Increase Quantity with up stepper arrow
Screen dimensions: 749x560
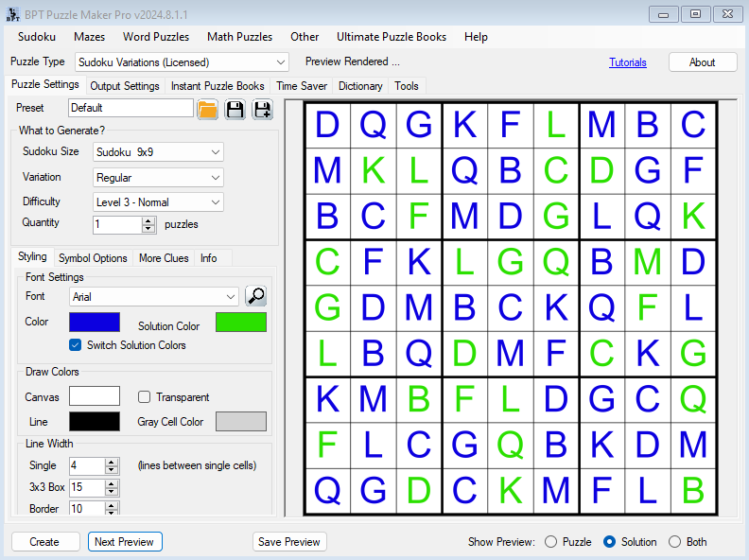148,220
